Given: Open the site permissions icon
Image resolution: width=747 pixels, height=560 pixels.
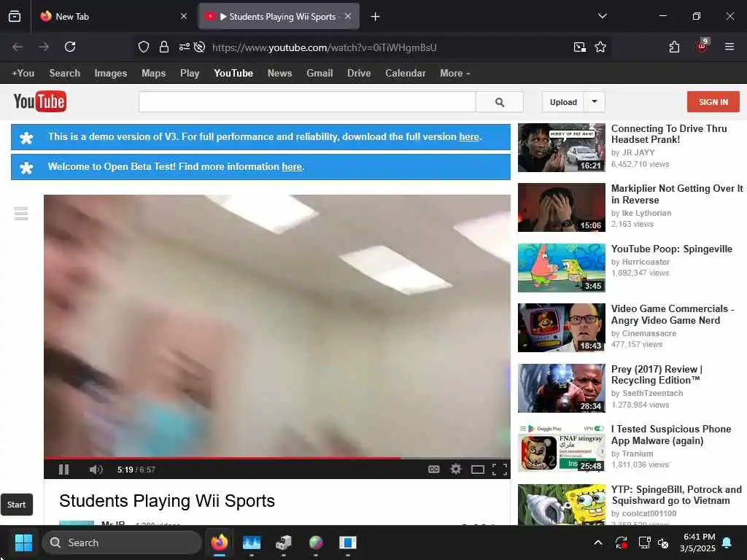Looking at the screenshot, I should click(185, 47).
